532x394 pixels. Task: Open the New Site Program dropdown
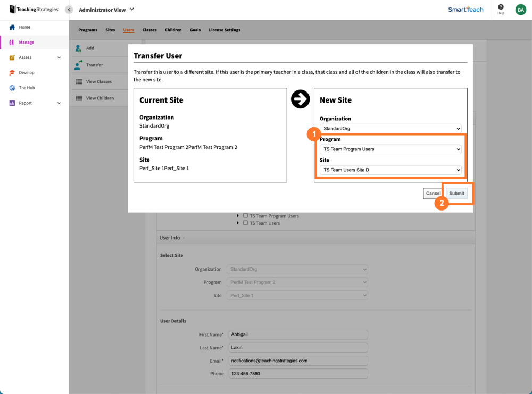pyautogui.click(x=390, y=149)
